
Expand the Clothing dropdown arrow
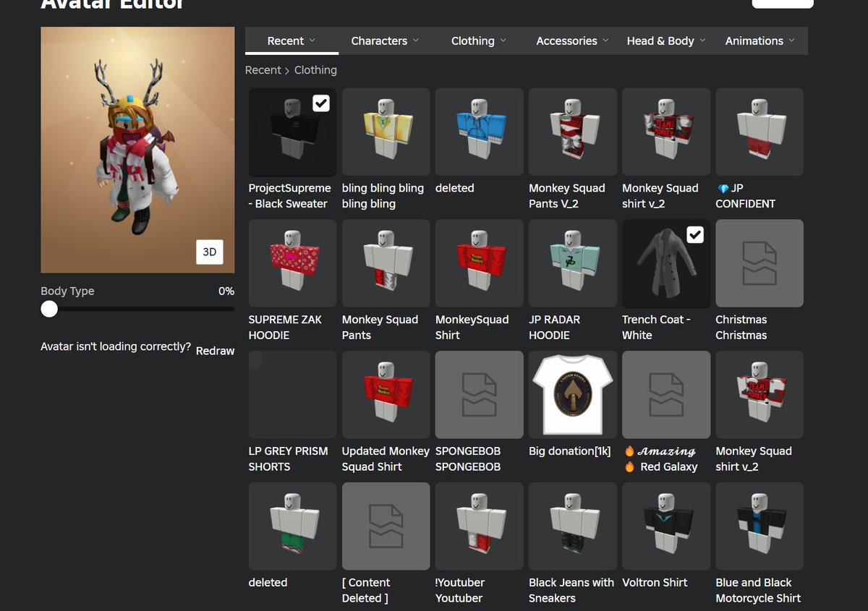[x=503, y=40]
